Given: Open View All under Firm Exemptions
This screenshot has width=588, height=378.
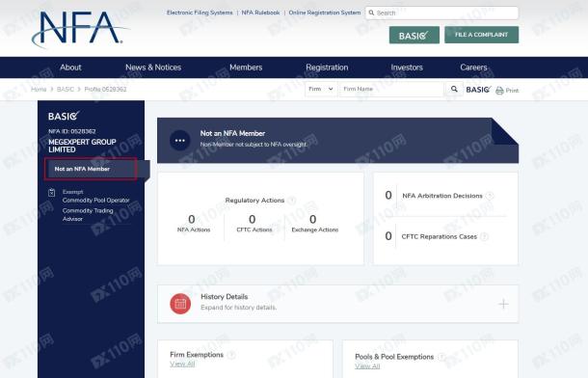Looking at the screenshot, I should click(182, 364).
